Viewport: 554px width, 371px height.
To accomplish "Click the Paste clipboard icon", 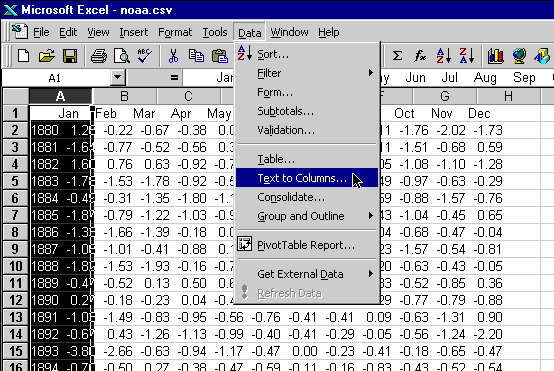I will pyautogui.click(x=219, y=56).
